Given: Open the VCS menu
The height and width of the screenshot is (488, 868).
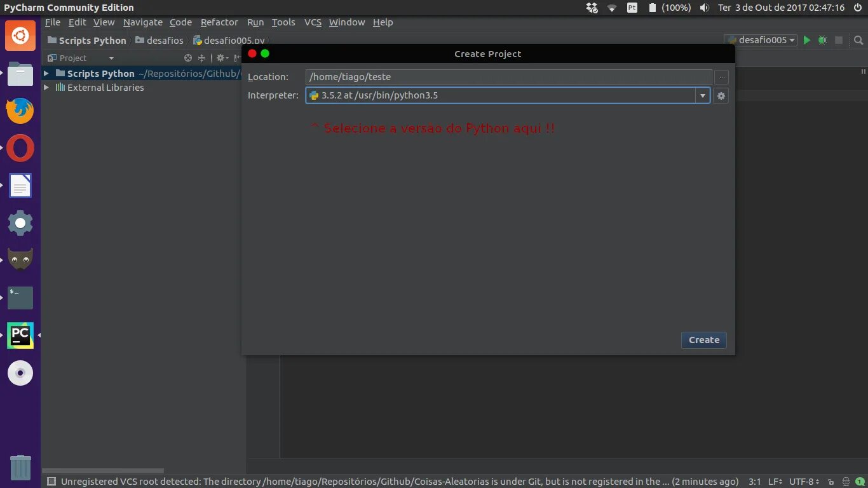Looking at the screenshot, I should pyautogui.click(x=313, y=22).
